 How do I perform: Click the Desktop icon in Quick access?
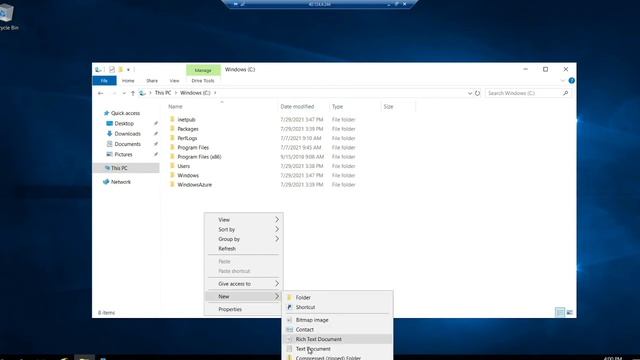pyautogui.click(x=109, y=123)
